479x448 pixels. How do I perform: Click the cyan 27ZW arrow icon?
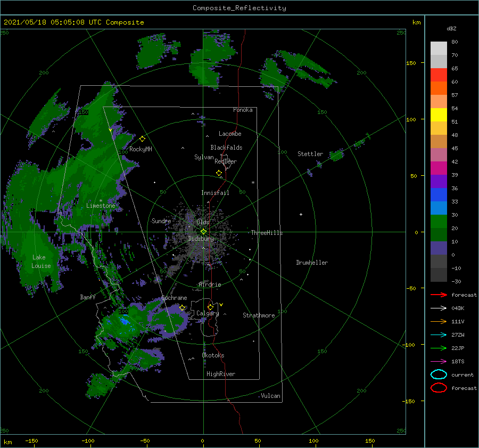pos(439,335)
